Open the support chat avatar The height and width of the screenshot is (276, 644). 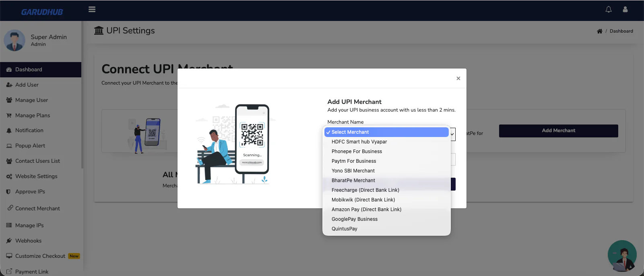coord(622,255)
